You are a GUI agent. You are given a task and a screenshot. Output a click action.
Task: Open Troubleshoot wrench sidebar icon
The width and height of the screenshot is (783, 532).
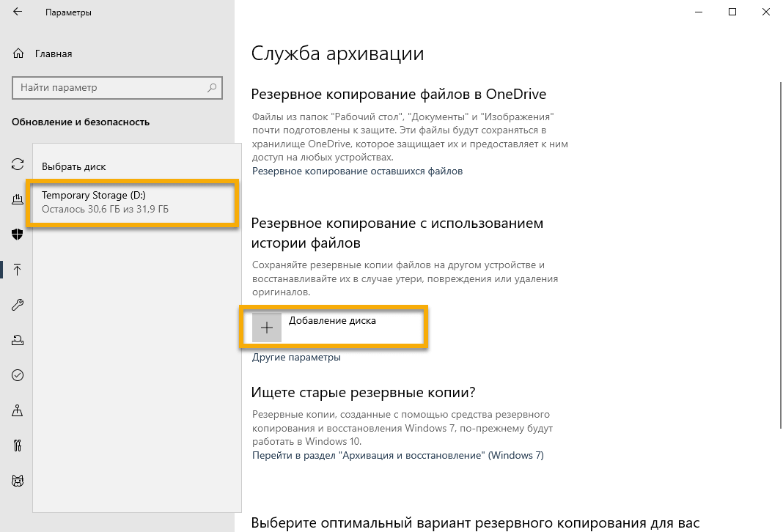18,305
